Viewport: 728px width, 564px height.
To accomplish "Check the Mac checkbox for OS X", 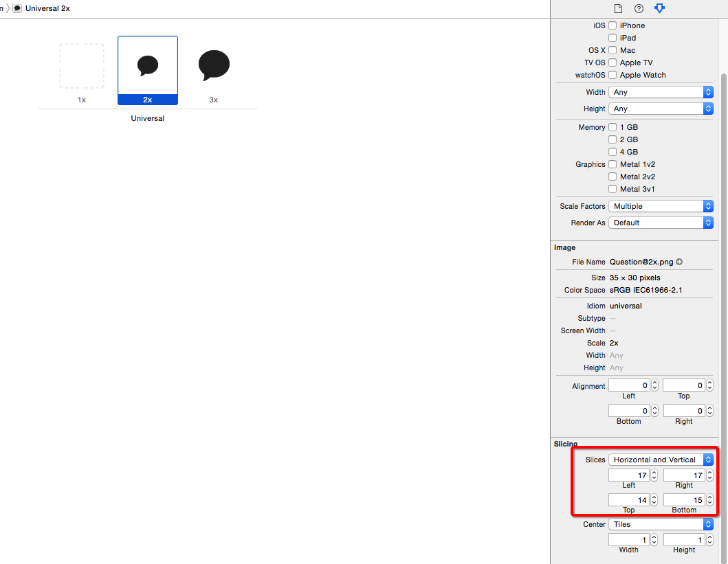I will click(613, 50).
